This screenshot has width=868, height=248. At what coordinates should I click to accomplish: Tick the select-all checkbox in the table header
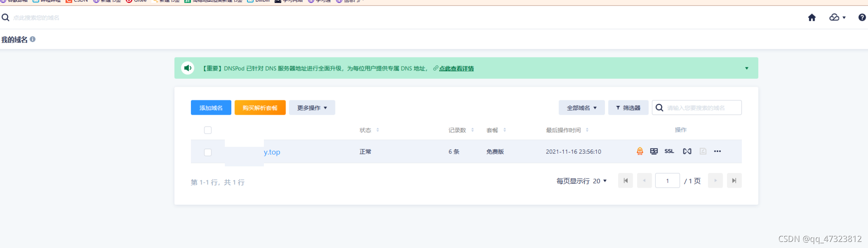(x=208, y=130)
